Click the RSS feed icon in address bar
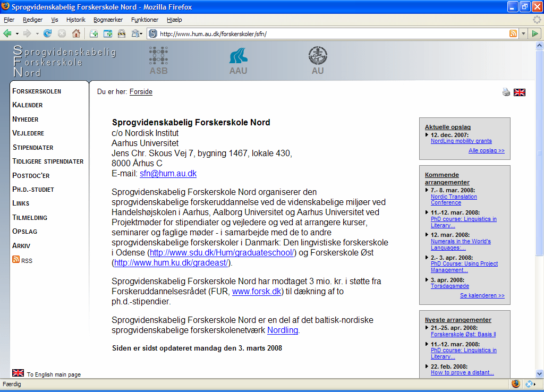The height and width of the screenshot is (392, 544). pyautogui.click(x=513, y=33)
